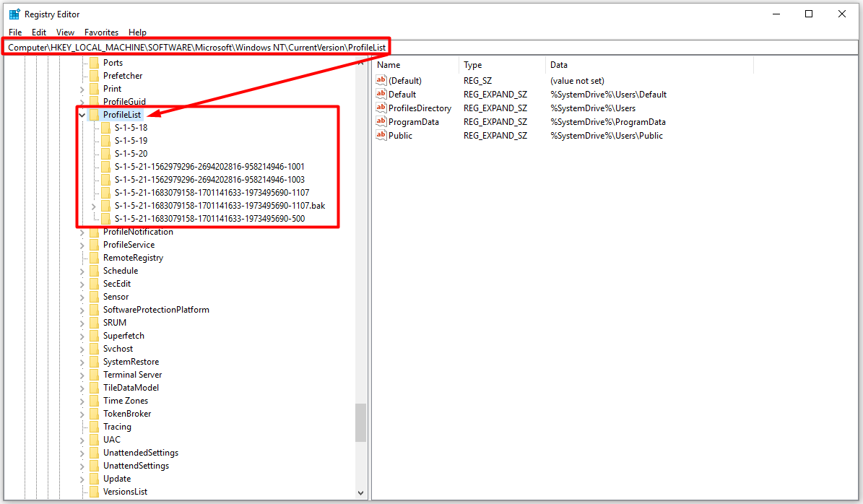Click the string icon of ProgramData value
863x504 pixels.
point(381,121)
